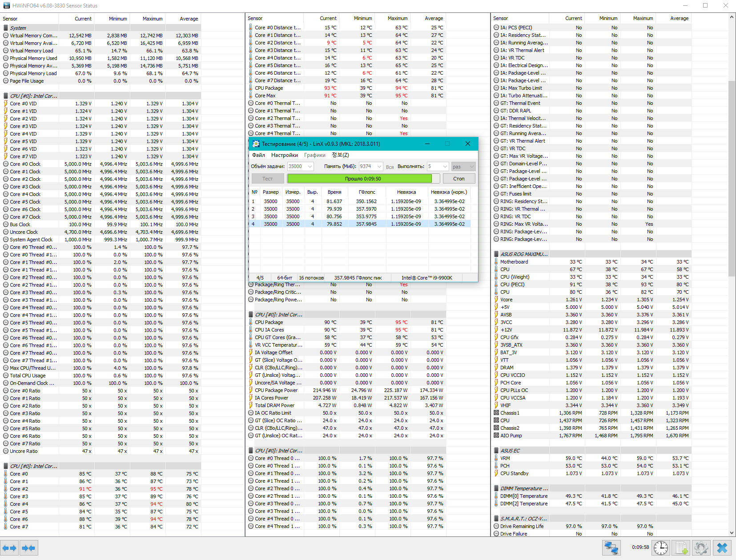Reset counters with the clock icon
Image resolution: width=736 pixels, height=560 pixels.
pyautogui.click(x=661, y=548)
